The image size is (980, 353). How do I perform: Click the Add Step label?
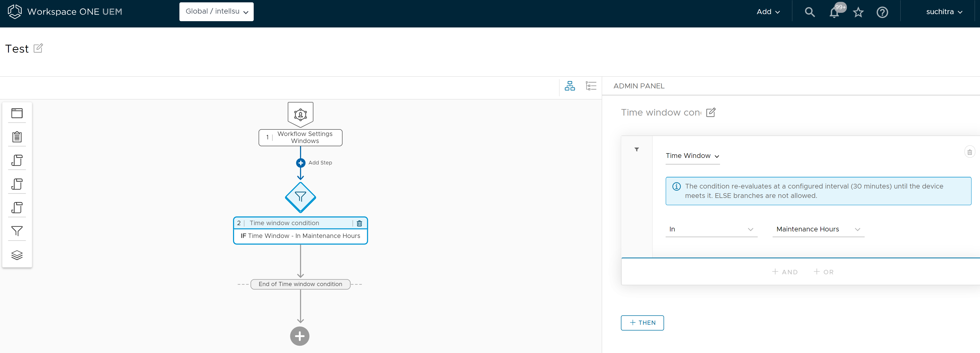pyautogui.click(x=320, y=163)
